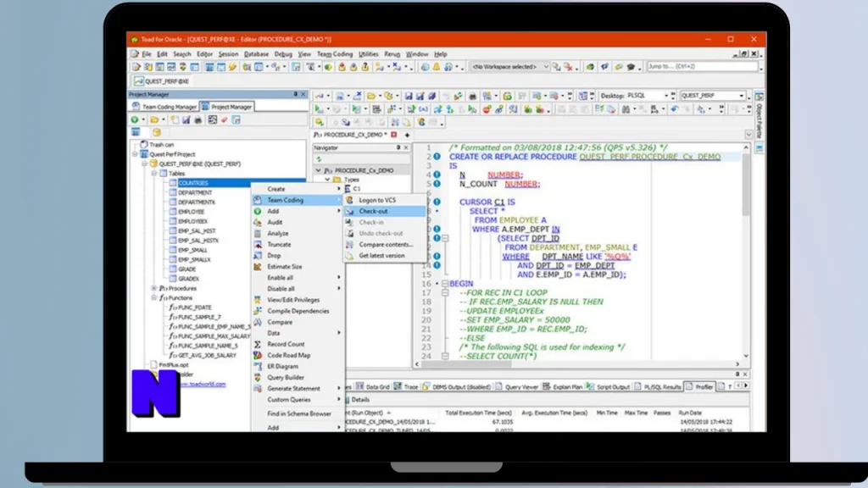This screenshot has height=488, width=868.
Task: Click the green add-item icon in Project Manager toolbar
Action: pyautogui.click(x=135, y=119)
